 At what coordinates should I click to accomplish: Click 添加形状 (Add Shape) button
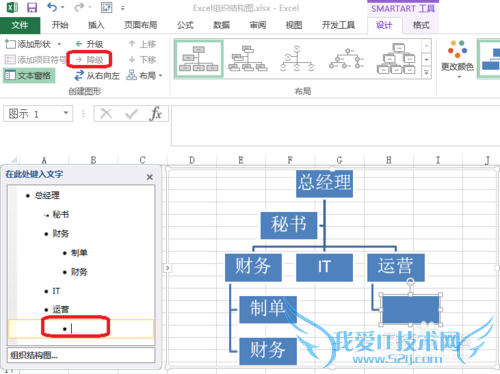click(29, 44)
